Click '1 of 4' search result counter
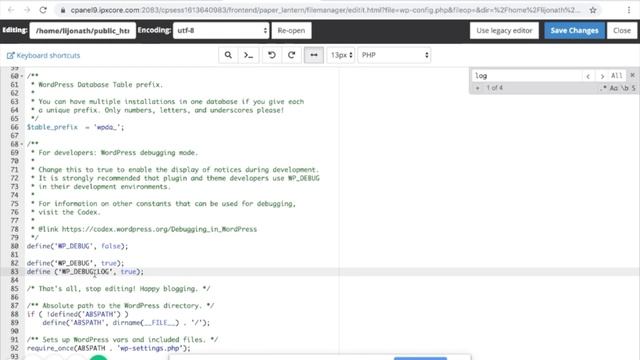This screenshot has height=360, width=640. tap(494, 88)
